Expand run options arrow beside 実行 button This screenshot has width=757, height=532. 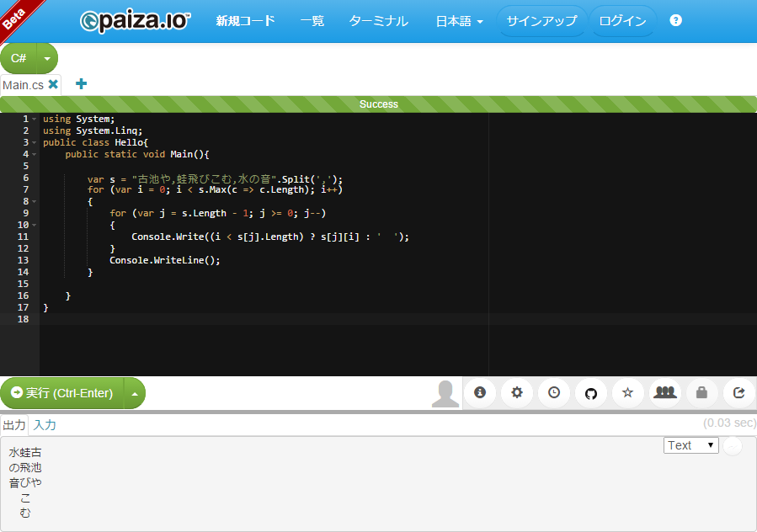[x=134, y=393]
